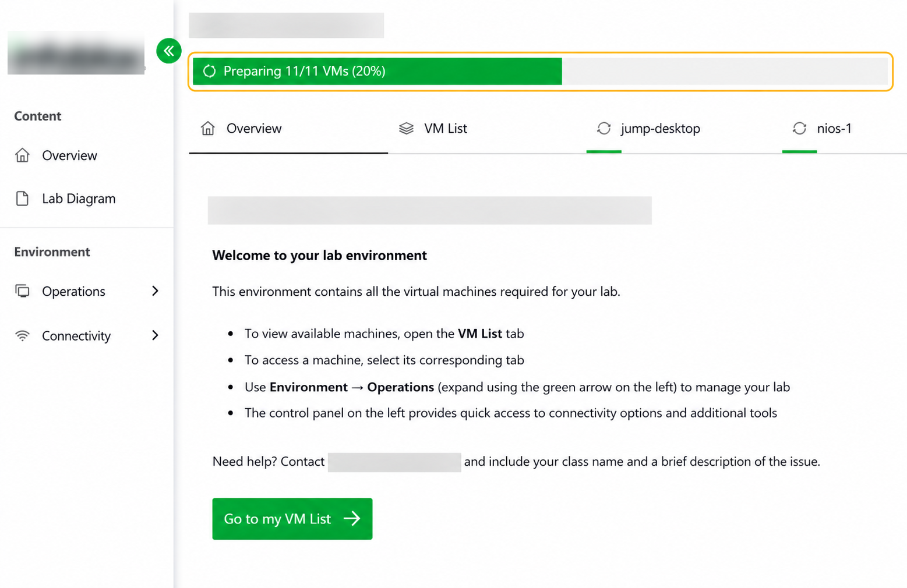Screen dimensions: 907x588
Task: Click Go to my VM List button
Action: click(x=292, y=519)
